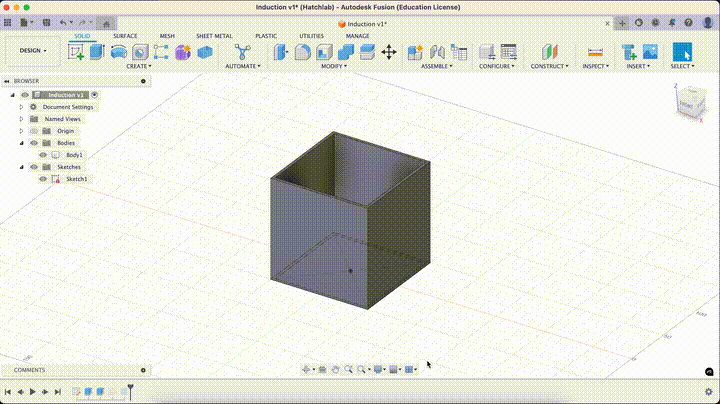720x404 pixels.
Task: Open the CONSTRUCT dropdown menu
Action: [x=550, y=66]
